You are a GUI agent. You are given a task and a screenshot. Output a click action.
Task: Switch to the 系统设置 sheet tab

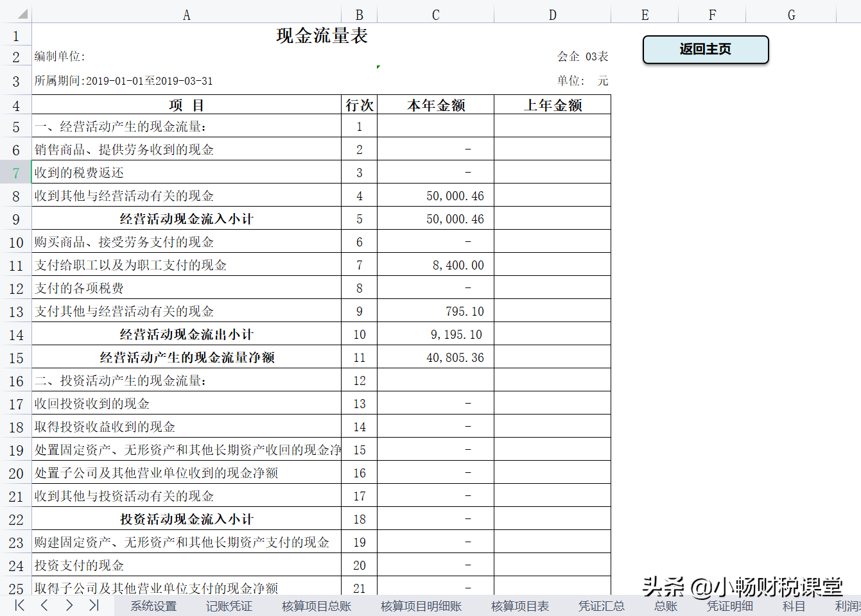tap(153, 605)
